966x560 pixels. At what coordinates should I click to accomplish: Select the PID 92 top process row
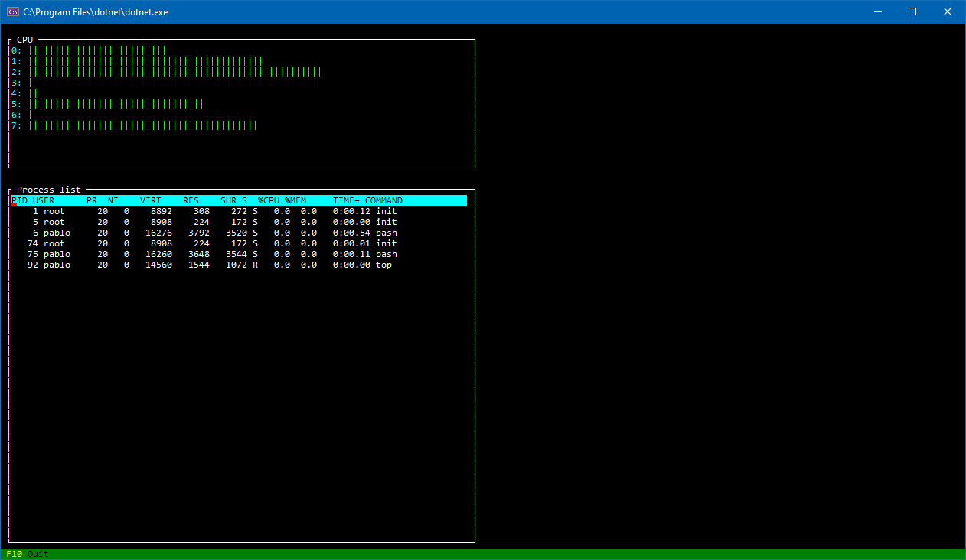pos(239,265)
